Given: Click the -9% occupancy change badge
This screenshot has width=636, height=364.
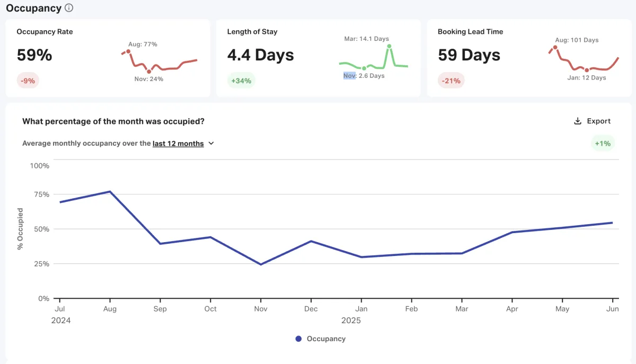Looking at the screenshot, I should tap(28, 81).
